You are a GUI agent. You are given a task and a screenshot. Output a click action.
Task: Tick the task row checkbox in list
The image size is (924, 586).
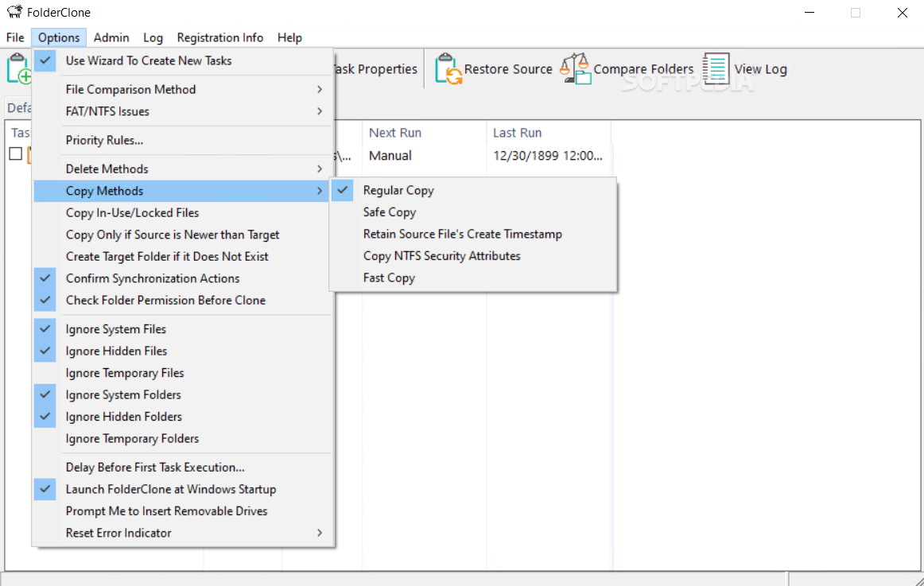click(16, 153)
